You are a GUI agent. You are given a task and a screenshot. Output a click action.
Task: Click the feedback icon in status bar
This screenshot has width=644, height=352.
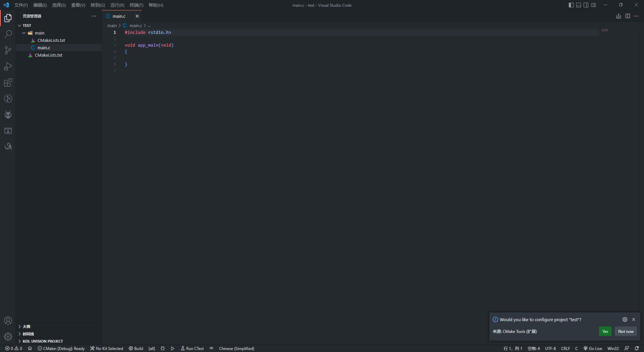click(x=627, y=349)
